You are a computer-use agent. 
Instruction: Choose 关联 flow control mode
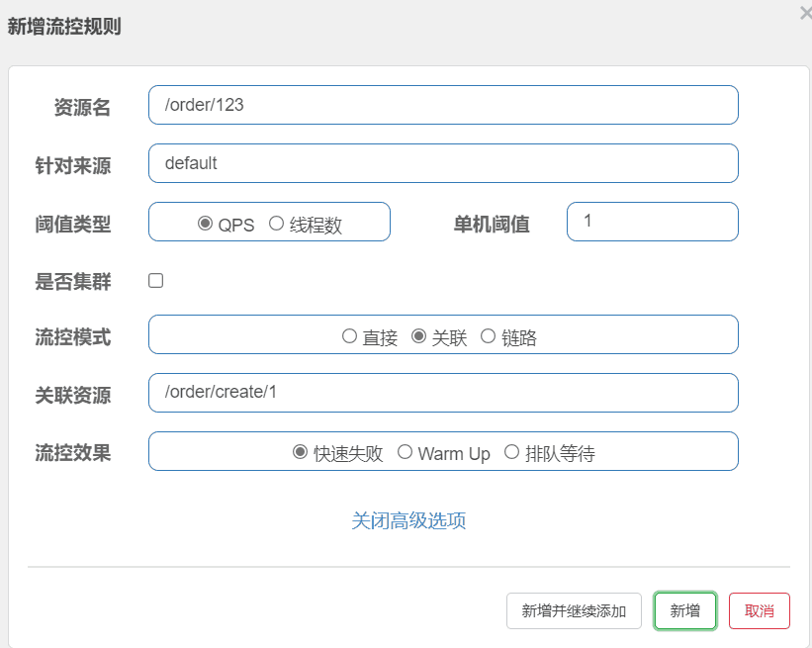pos(418,336)
